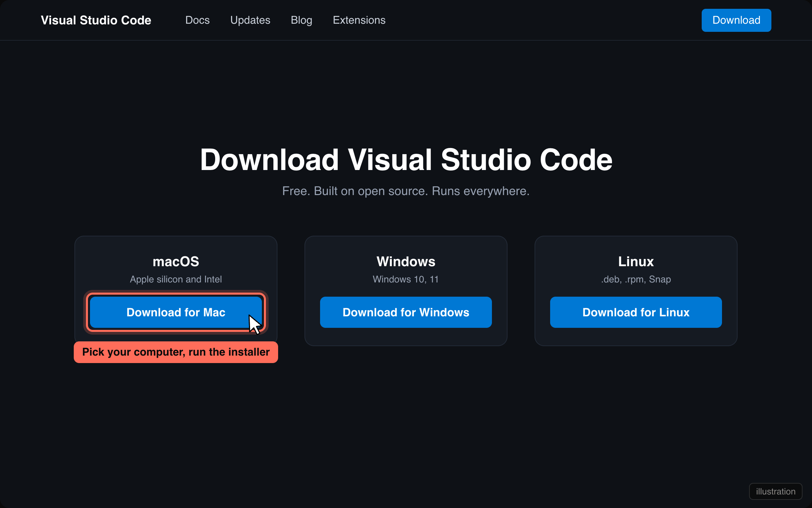Screen dimensions: 812x508
Task: Click the 'Apple silicon and Intel' text
Action: tap(176, 279)
